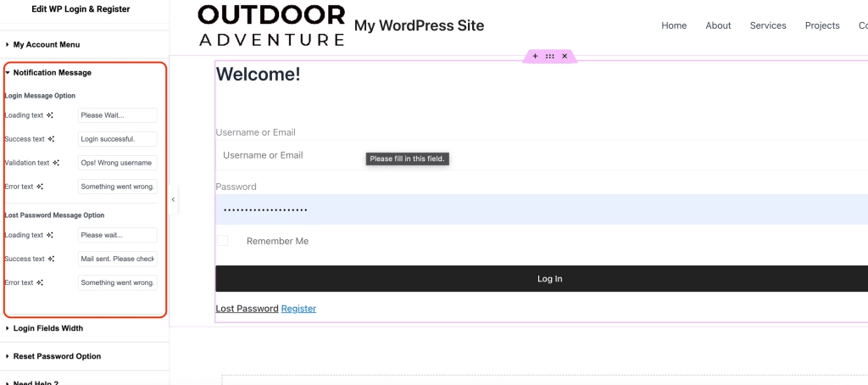Open the Services menu item
This screenshot has height=385, width=868.
(768, 25)
